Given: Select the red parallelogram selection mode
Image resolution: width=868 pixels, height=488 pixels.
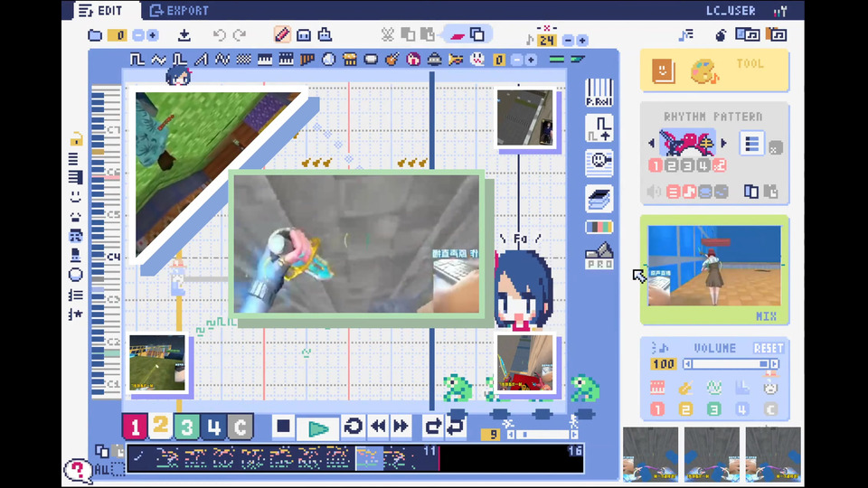Looking at the screenshot, I should click(x=458, y=35).
